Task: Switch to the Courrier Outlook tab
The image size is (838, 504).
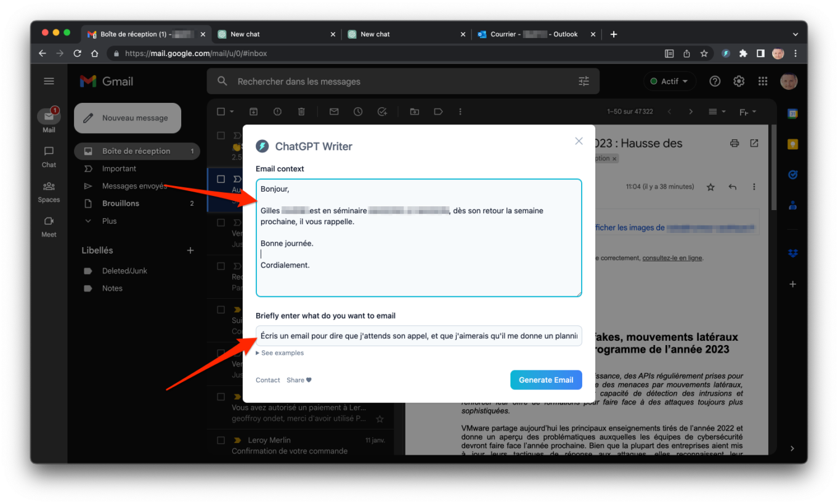Action: pyautogui.click(x=535, y=35)
